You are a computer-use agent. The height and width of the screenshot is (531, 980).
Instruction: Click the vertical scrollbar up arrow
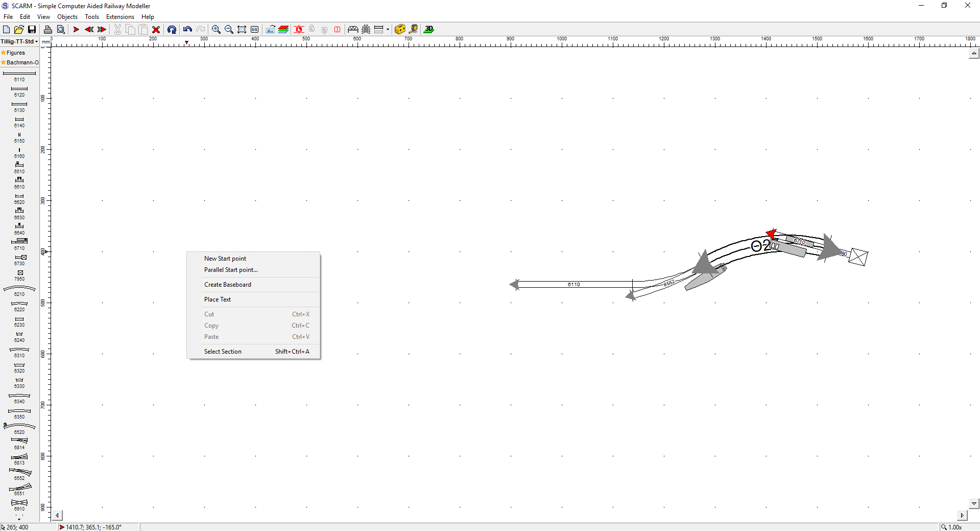pyautogui.click(x=974, y=53)
